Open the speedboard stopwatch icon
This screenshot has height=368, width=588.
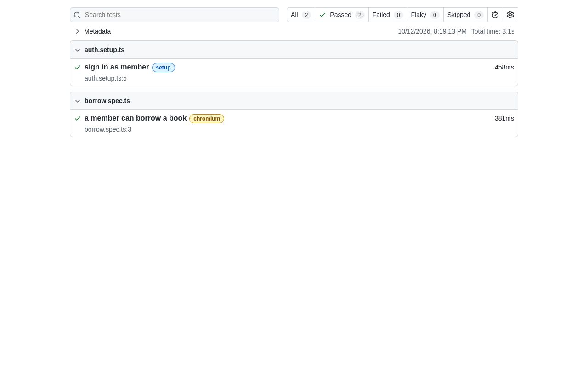495,15
